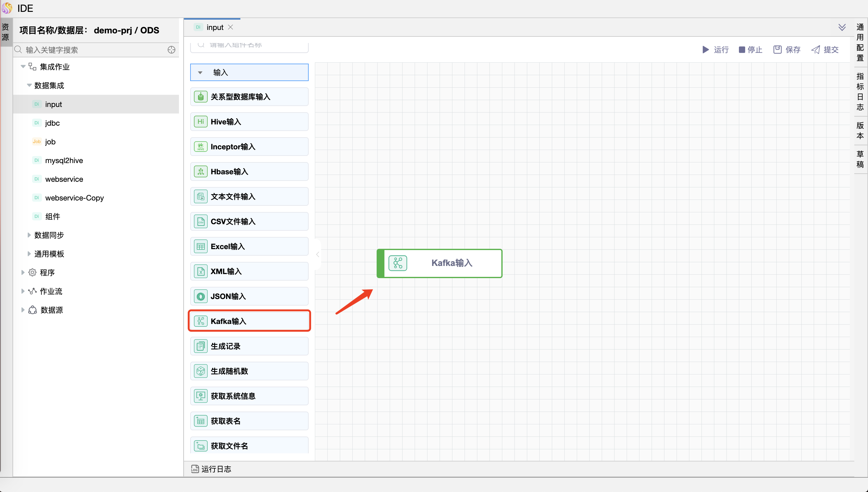Open the 通用配置 side tab
The height and width of the screenshot is (492, 868).
[860, 42]
